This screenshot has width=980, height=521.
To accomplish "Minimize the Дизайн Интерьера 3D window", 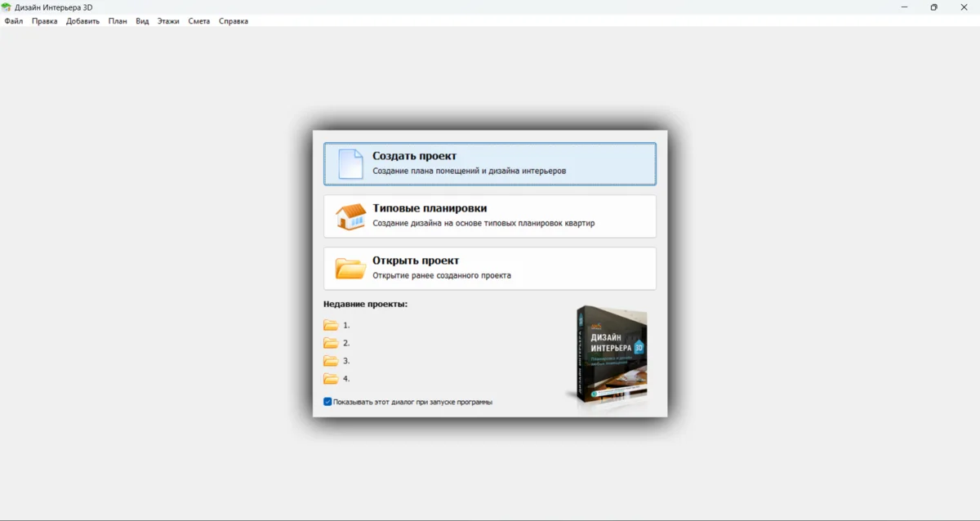I will [904, 7].
